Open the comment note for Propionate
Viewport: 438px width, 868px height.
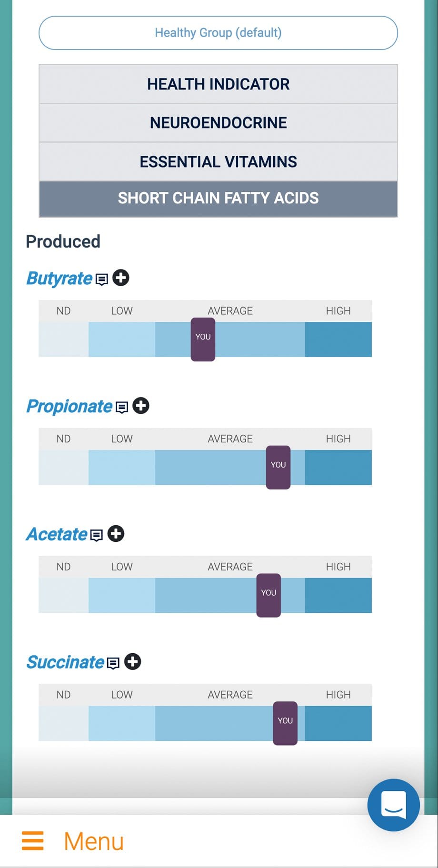click(123, 407)
